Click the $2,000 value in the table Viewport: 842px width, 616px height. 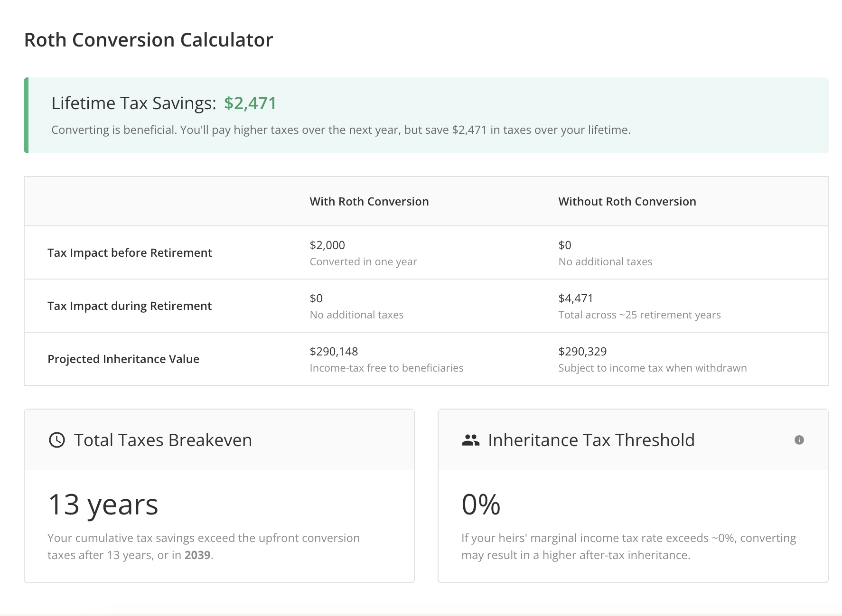click(x=327, y=245)
